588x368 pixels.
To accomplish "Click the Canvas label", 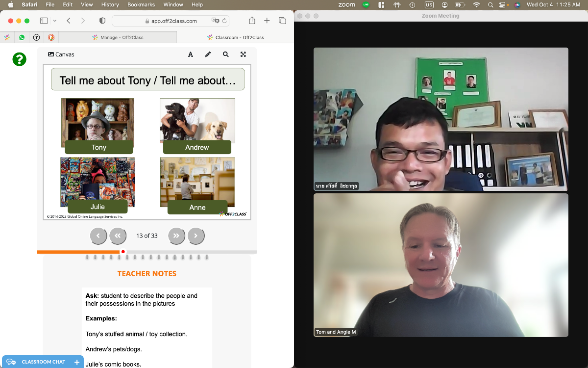I will click(x=61, y=54).
